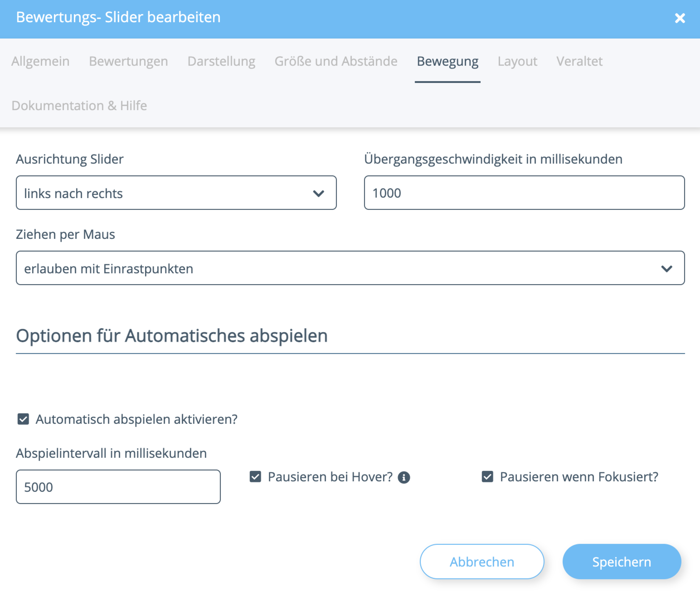Open Dokumentation & Hilfe tab
700x596 pixels.
click(79, 106)
